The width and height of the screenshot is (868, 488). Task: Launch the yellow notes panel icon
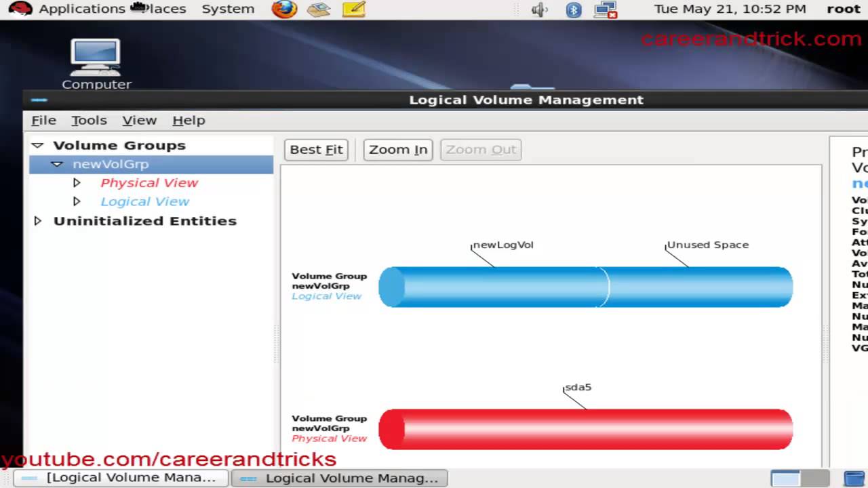[x=354, y=9]
